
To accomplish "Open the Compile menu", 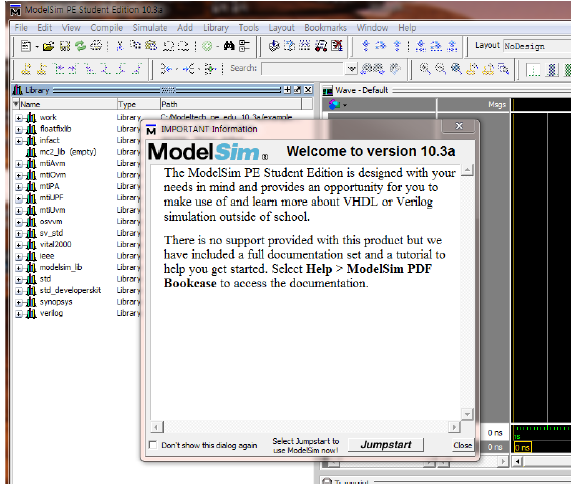I will point(107,28).
